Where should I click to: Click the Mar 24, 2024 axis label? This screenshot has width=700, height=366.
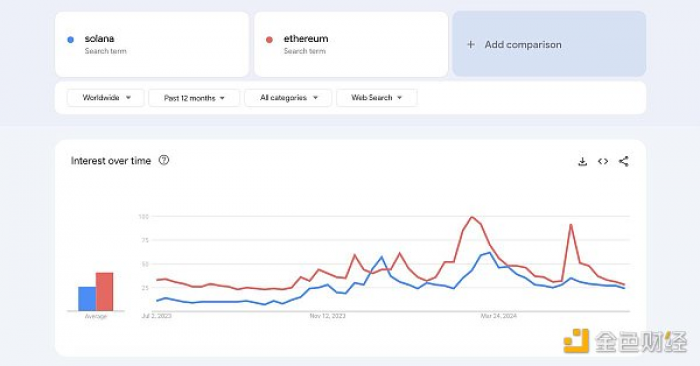(498, 316)
